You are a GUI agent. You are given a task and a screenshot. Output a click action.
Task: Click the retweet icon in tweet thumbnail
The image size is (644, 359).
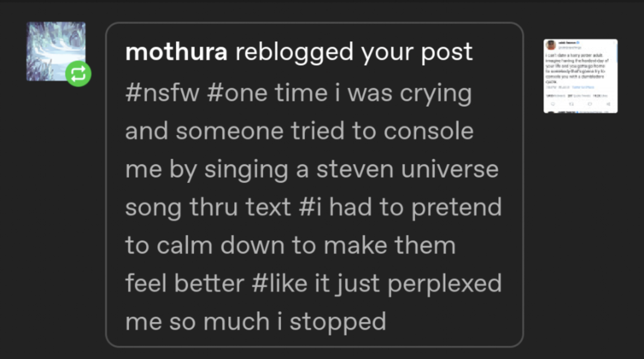571,104
